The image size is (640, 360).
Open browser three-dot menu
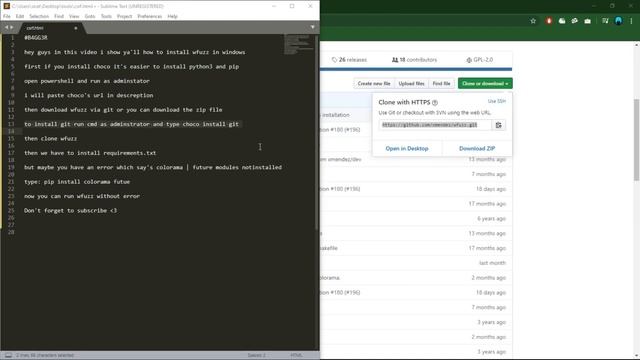(x=631, y=21)
